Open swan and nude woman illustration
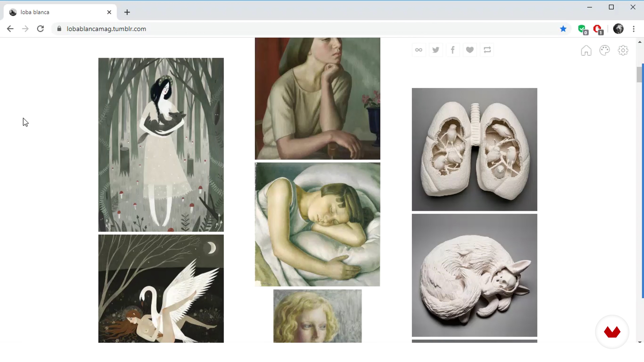The image size is (644, 362). coord(161,289)
